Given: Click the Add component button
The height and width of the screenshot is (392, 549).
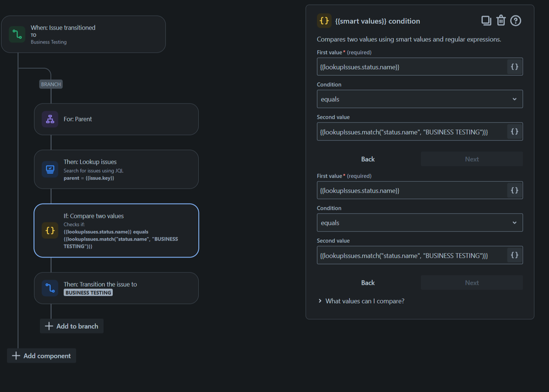Looking at the screenshot, I should 41,355.
